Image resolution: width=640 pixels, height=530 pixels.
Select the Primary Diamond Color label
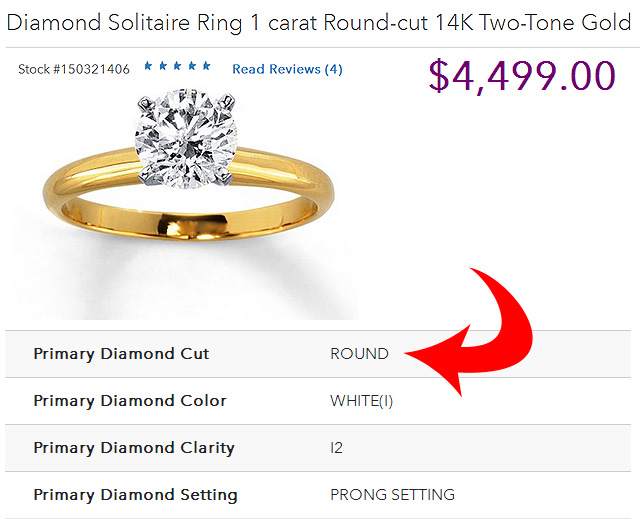click(x=130, y=401)
